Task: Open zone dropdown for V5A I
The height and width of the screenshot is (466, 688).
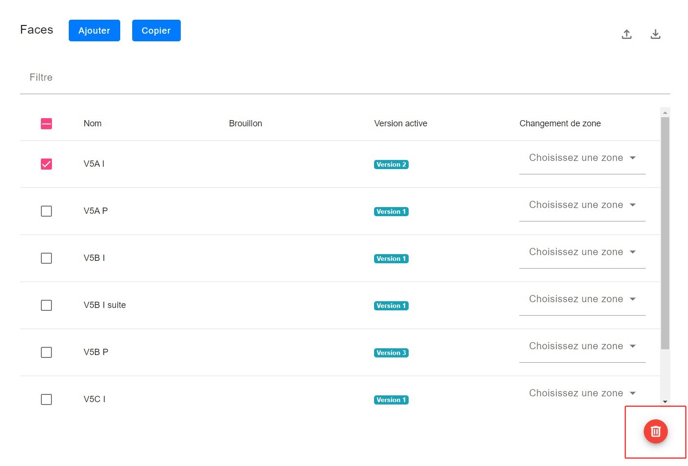Action: tap(582, 158)
